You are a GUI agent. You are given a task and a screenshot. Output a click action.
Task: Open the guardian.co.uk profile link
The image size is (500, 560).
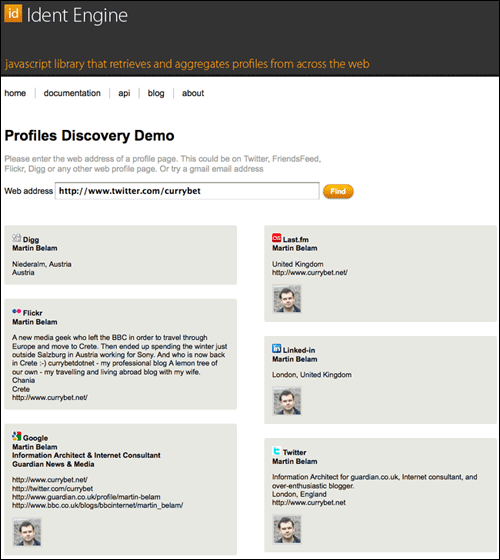tap(86, 497)
